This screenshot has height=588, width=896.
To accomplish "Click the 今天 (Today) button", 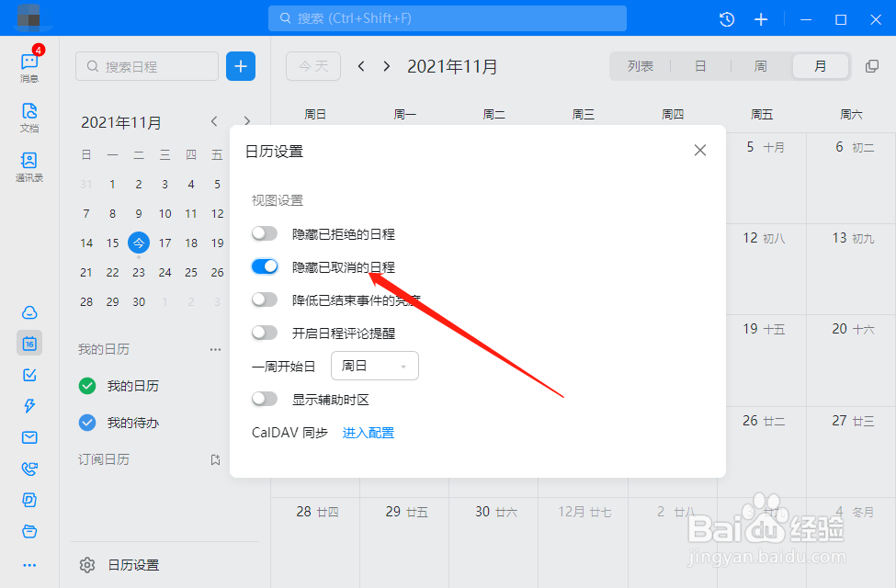I will [312, 66].
